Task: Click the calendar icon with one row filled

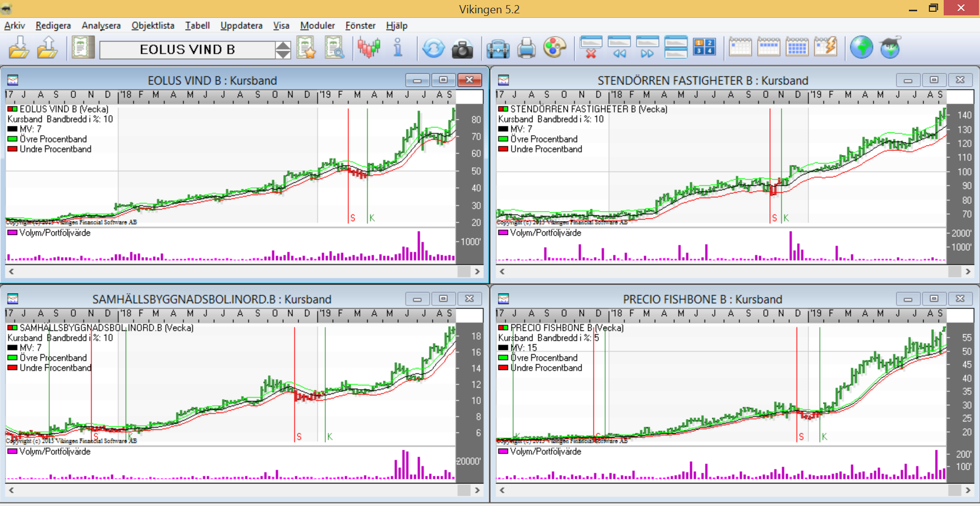Action: [768, 47]
